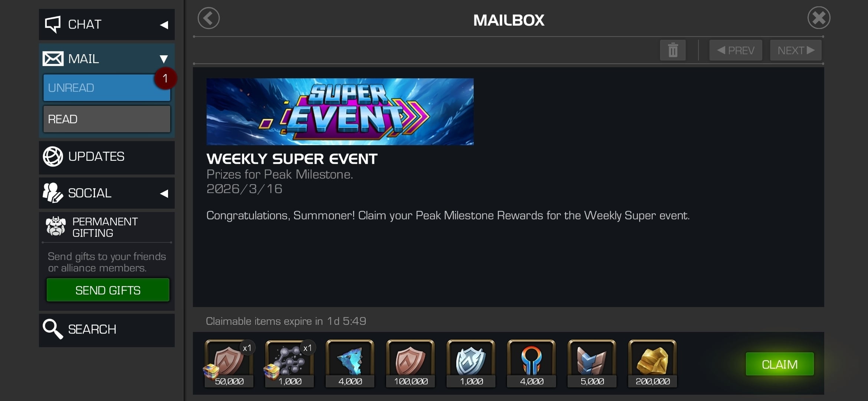Open the Updates menu item

(x=107, y=157)
